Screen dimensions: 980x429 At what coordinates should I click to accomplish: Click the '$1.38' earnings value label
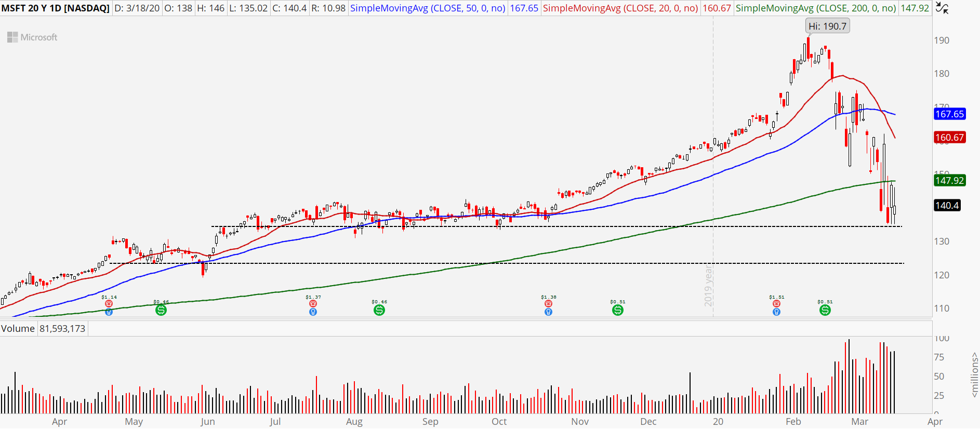549,297
